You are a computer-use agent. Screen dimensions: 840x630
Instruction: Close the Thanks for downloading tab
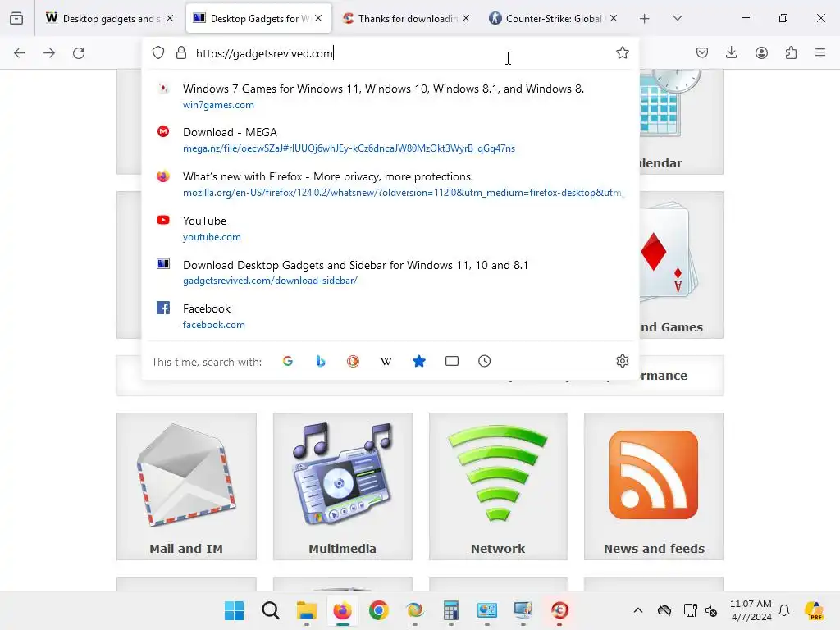[x=466, y=18]
